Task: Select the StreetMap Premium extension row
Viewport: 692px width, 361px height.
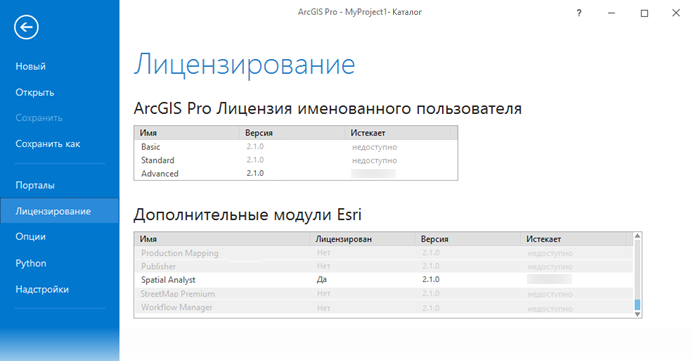Action: 384,293
